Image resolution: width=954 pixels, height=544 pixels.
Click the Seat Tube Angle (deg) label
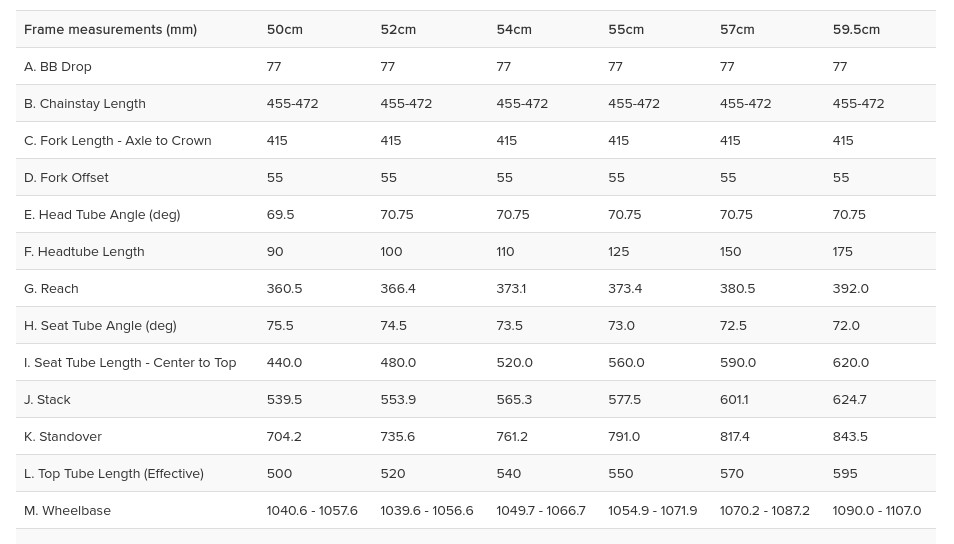pyautogui.click(x=100, y=325)
